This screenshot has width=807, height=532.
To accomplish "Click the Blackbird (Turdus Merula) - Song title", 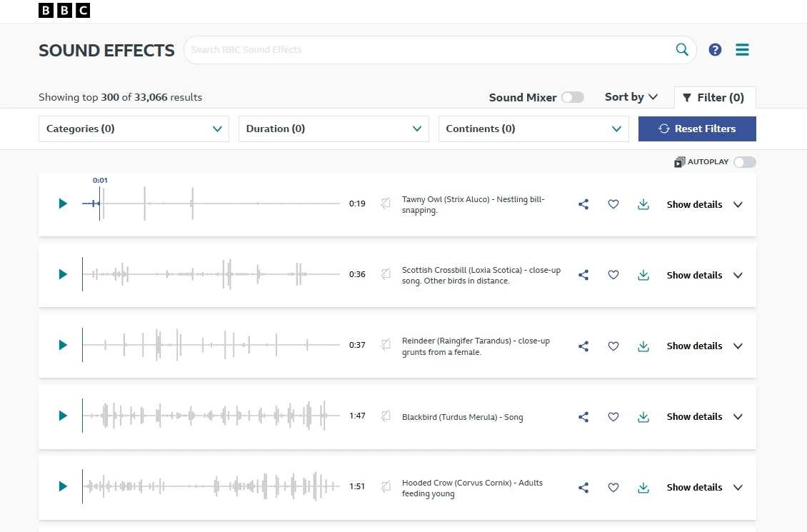I will (x=462, y=417).
